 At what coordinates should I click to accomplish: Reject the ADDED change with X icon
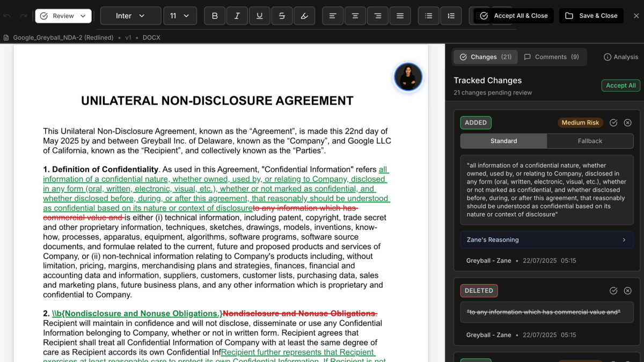(x=628, y=123)
